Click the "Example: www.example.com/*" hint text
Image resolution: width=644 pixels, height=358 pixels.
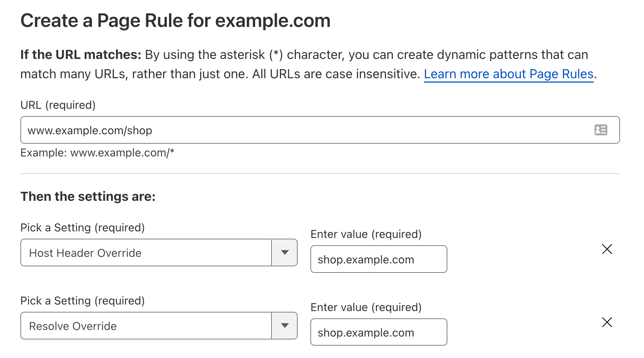(x=97, y=153)
